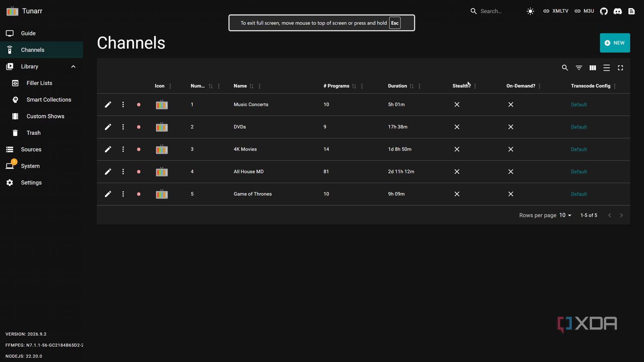Image resolution: width=644 pixels, height=362 pixels.
Task: Open show/hide columns icon
Action: point(592,68)
